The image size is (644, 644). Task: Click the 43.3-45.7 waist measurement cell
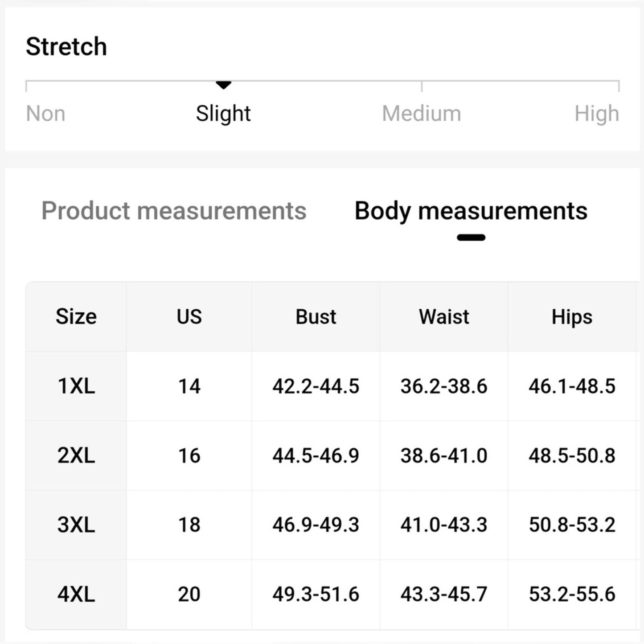[x=444, y=594]
